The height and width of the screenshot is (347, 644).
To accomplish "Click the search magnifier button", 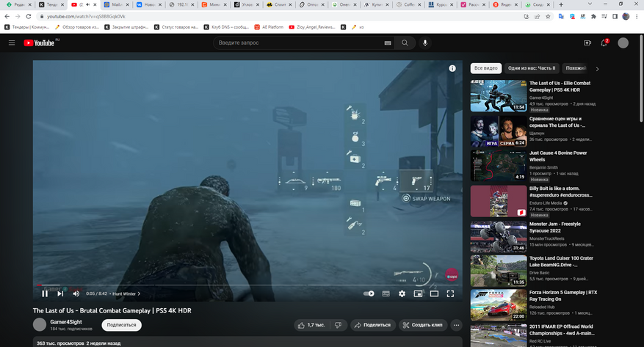I will (405, 43).
